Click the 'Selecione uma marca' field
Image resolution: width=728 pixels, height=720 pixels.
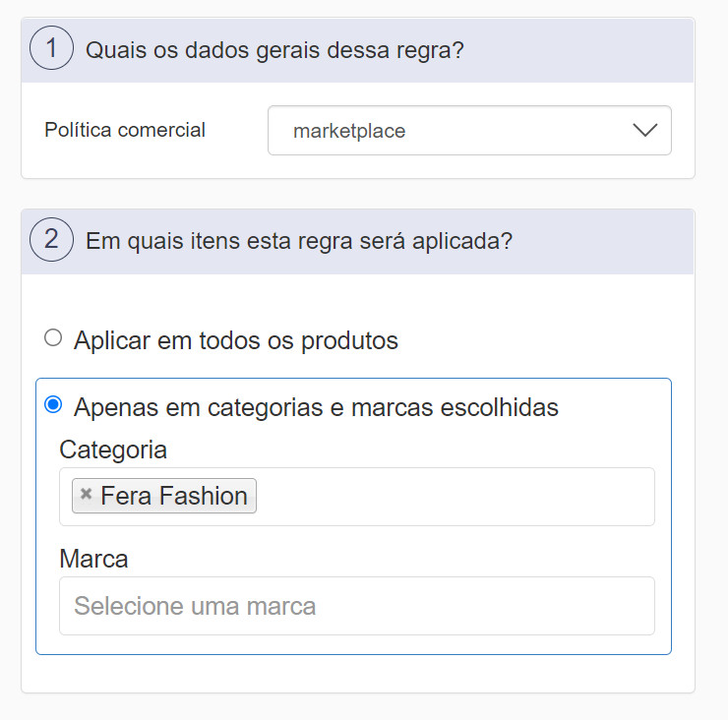coord(356,606)
